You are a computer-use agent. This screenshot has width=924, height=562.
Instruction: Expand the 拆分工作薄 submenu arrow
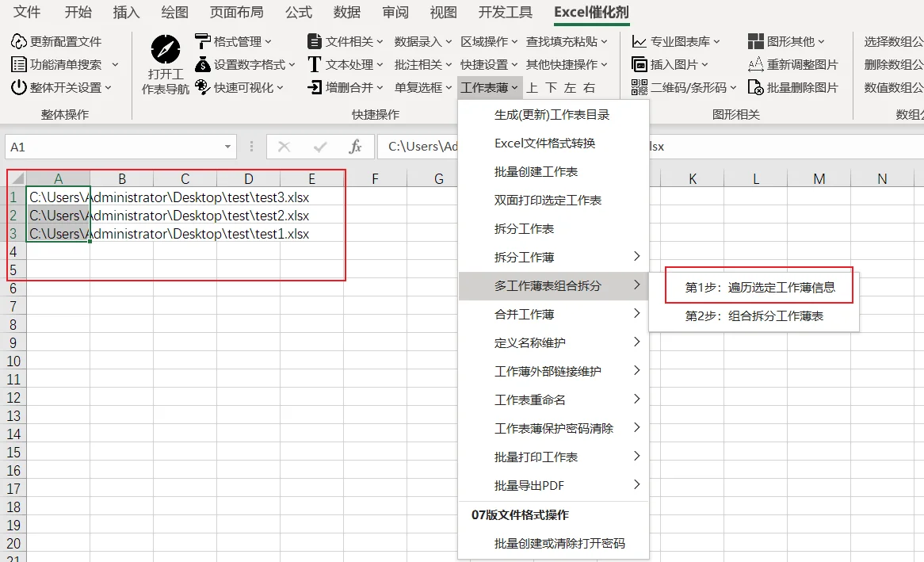point(636,257)
